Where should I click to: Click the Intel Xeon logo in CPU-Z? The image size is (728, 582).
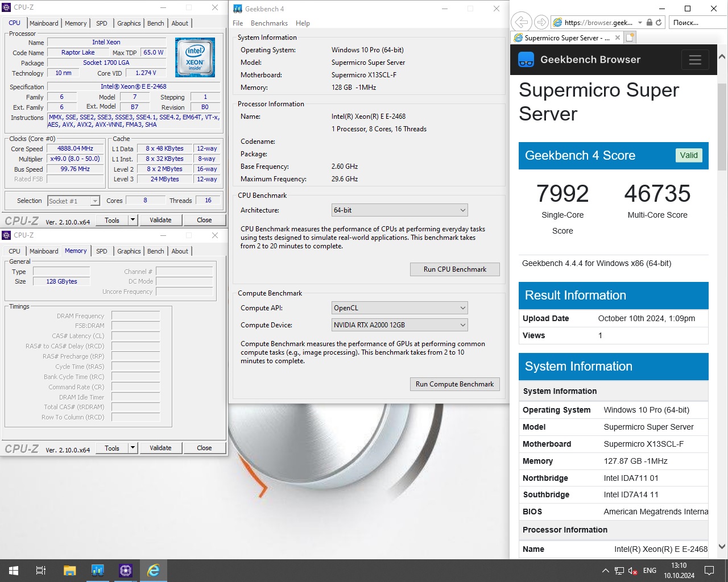[195, 57]
